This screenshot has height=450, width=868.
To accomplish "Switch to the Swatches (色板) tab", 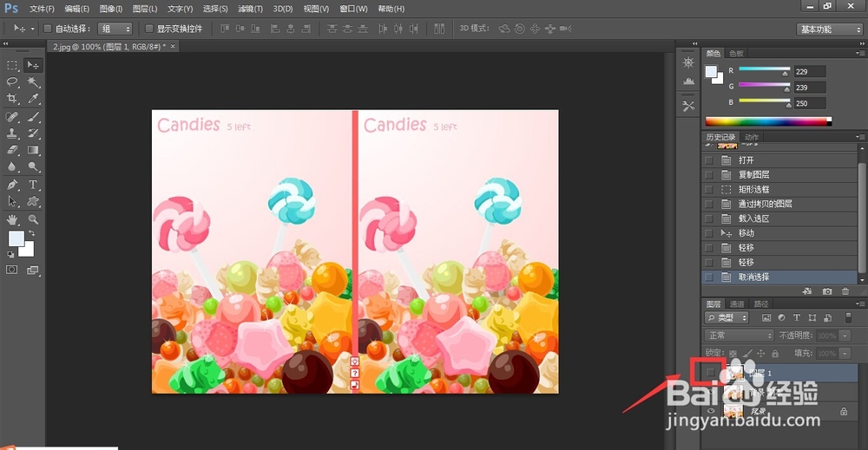I will pyautogui.click(x=736, y=53).
